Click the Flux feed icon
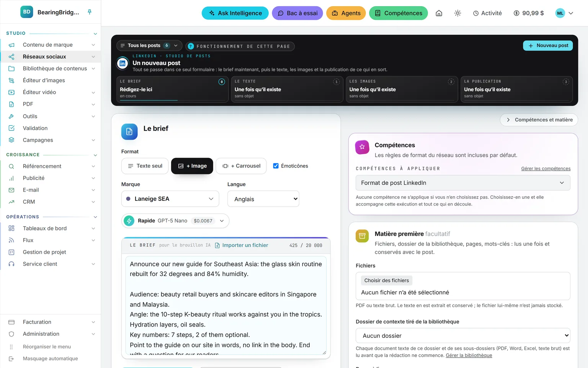Viewport: 588px width, 368px height. (11, 240)
